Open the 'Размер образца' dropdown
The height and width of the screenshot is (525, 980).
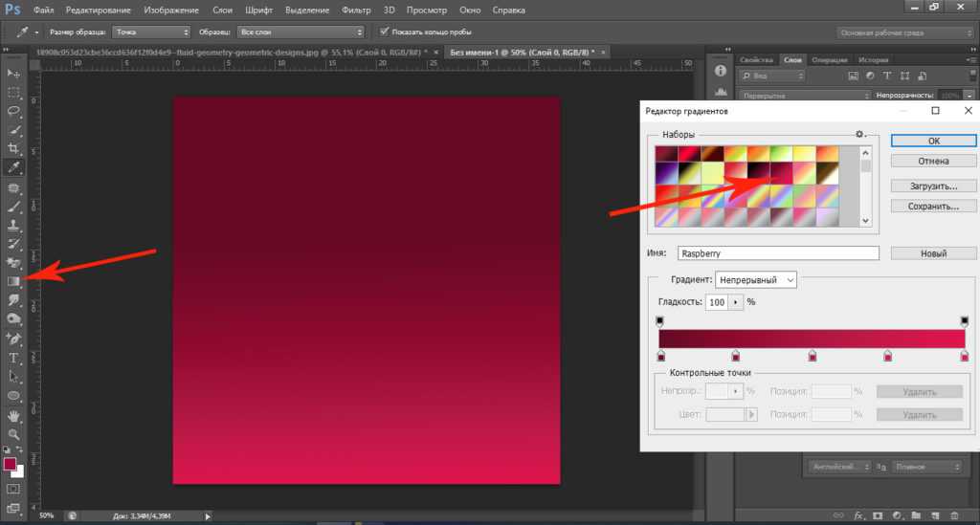(150, 32)
